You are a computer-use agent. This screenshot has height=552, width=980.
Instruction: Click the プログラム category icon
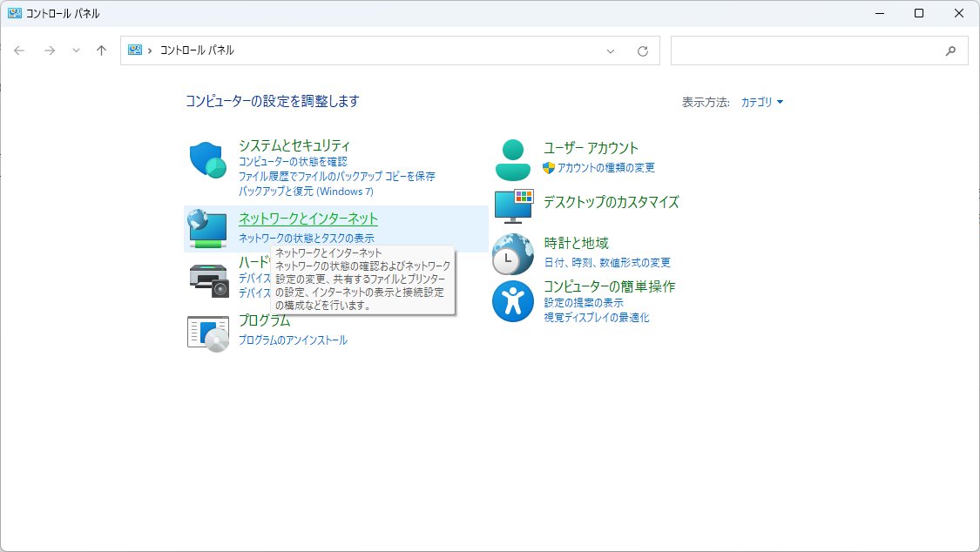click(206, 333)
